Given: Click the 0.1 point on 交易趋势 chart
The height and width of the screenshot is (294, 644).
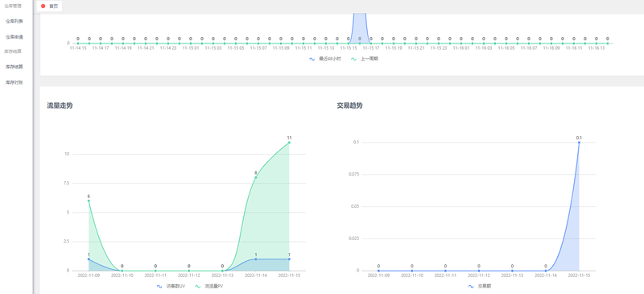Looking at the screenshot, I should pyautogui.click(x=579, y=143).
